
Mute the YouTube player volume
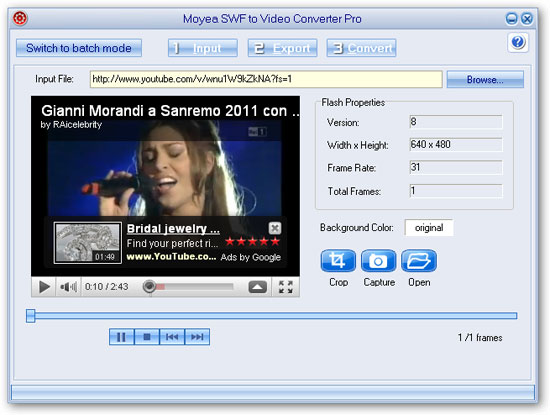pyautogui.click(x=68, y=287)
